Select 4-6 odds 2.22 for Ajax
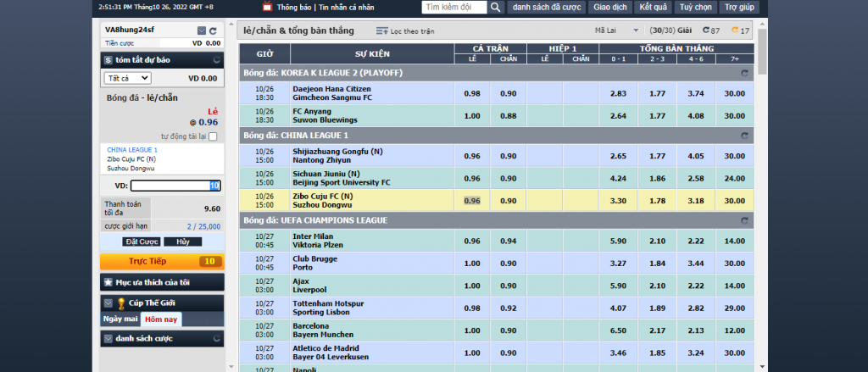 tap(696, 286)
